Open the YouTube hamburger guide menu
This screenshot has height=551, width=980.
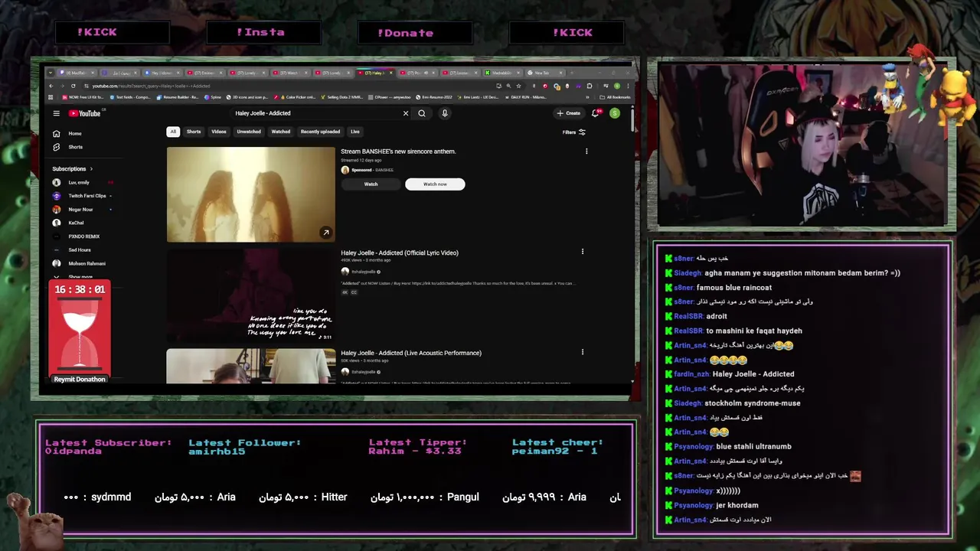[56, 113]
